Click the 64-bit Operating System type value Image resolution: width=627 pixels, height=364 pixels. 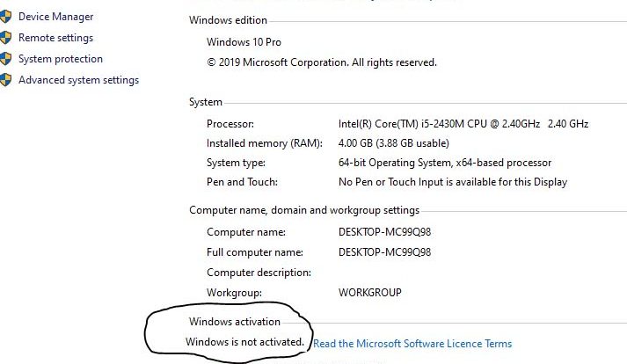click(x=445, y=163)
